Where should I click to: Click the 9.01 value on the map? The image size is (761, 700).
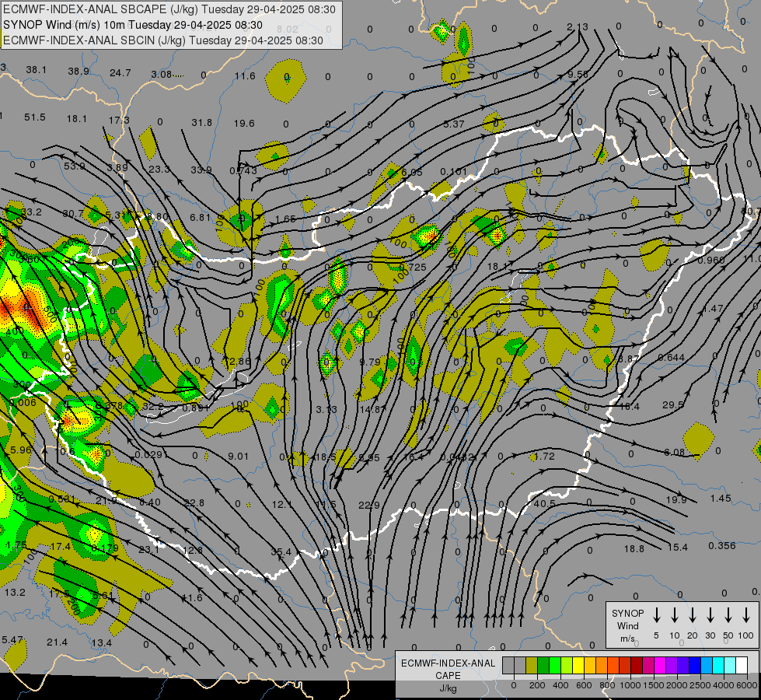(x=238, y=456)
